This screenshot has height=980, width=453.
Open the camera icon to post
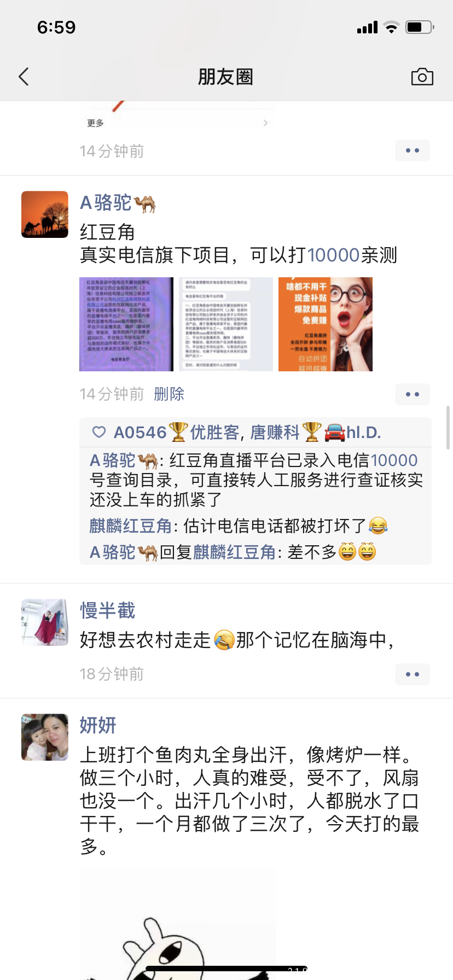[x=422, y=77]
